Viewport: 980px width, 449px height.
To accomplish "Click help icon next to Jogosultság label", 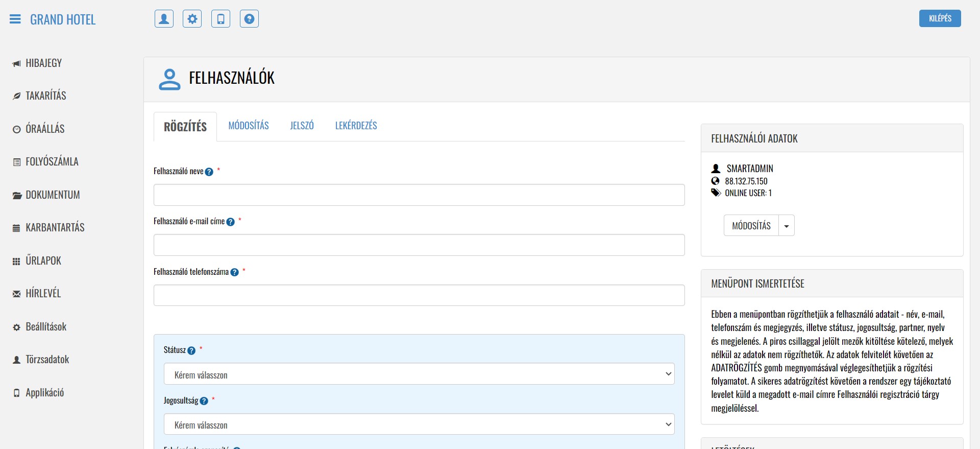I will pos(204,401).
